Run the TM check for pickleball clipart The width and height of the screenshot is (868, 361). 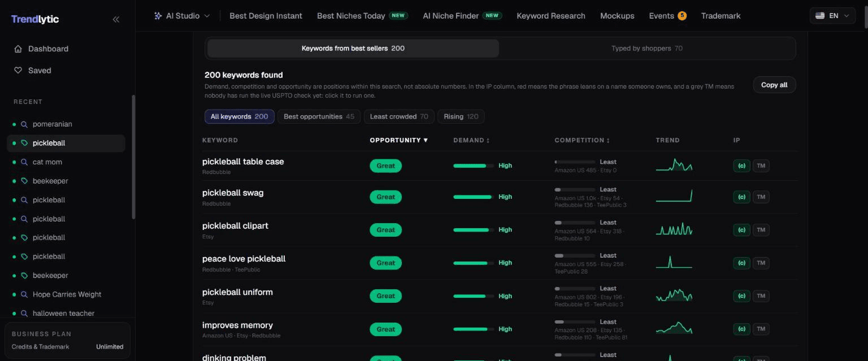click(761, 230)
